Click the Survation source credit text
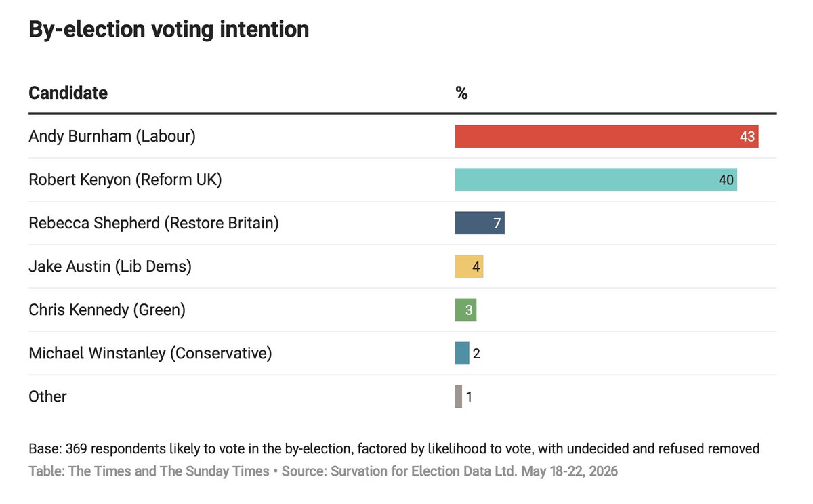 450,471
